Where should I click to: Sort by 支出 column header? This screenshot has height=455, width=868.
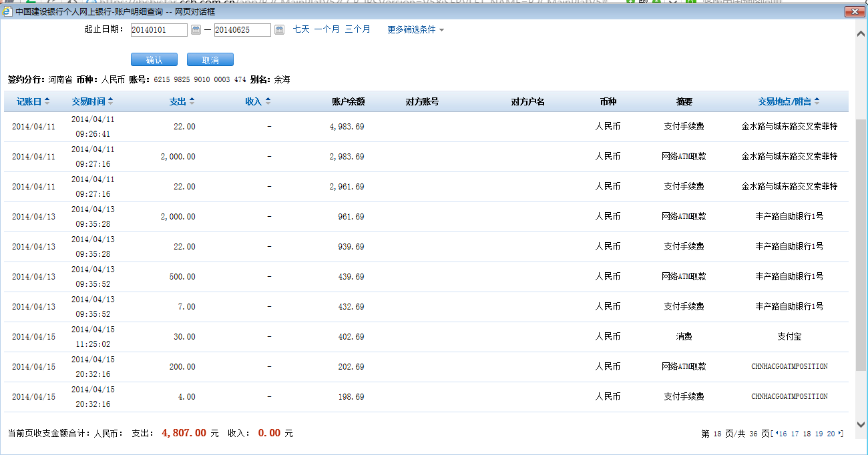[x=181, y=101]
